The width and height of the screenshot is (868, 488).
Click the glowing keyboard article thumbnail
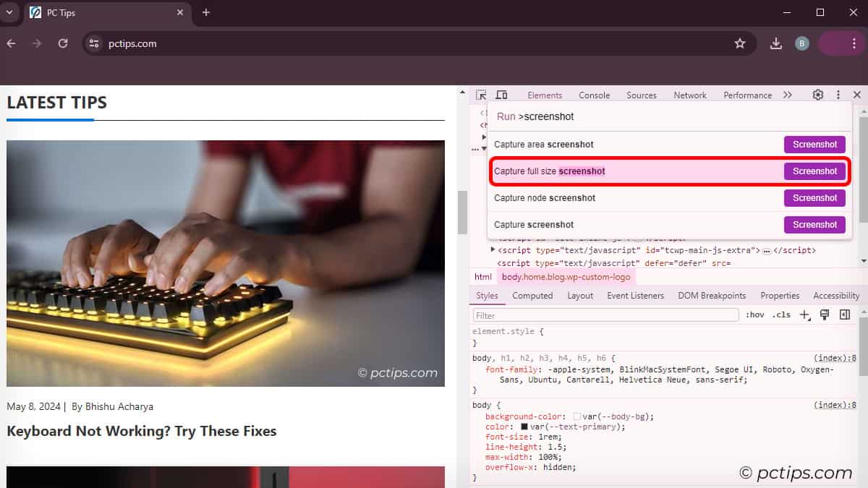[x=226, y=263]
